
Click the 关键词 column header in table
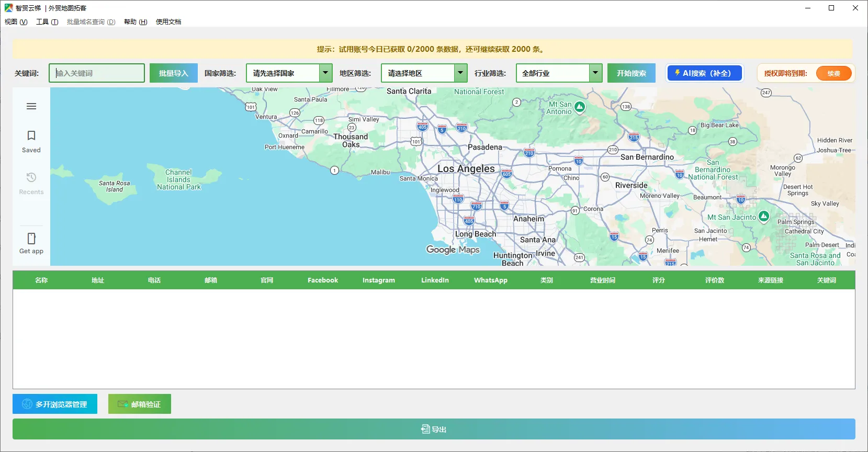click(x=827, y=280)
